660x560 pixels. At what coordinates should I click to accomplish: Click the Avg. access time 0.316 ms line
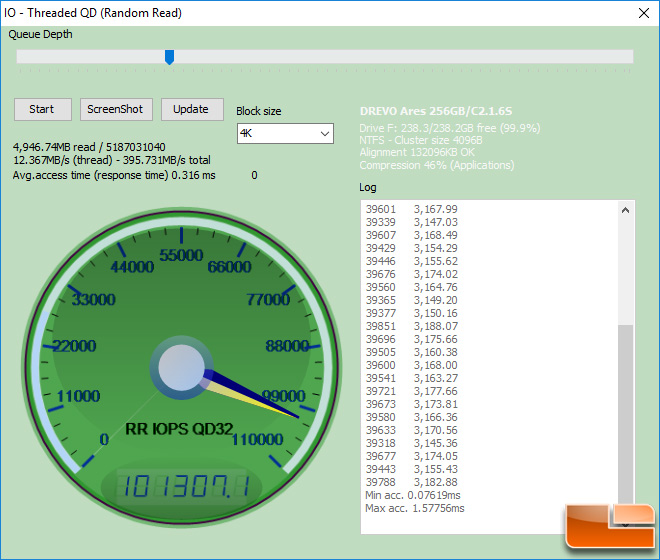(x=114, y=175)
